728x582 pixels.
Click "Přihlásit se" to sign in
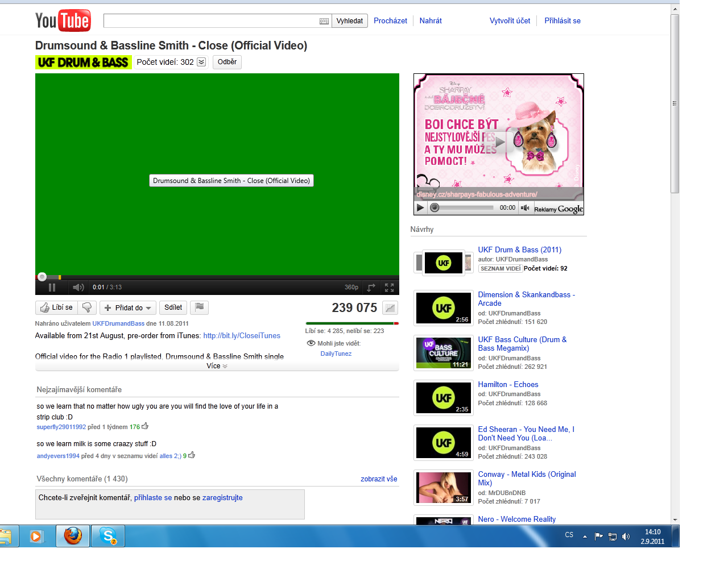(x=562, y=21)
